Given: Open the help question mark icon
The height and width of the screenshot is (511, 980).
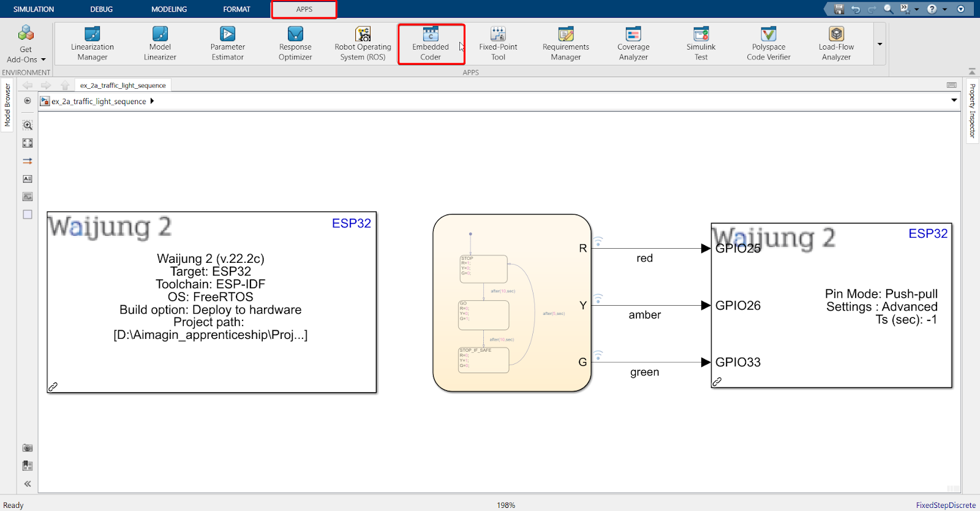Looking at the screenshot, I should 932,9.
